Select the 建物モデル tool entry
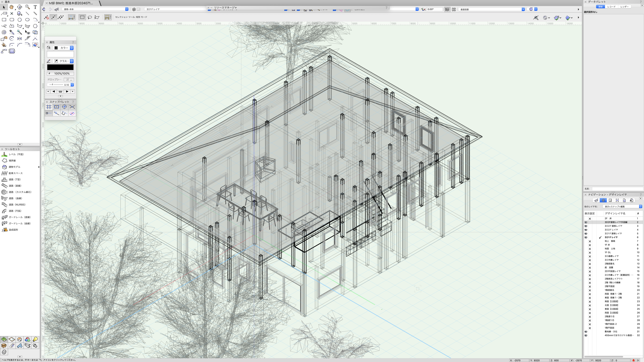The height and width of the screenshot is (362, 644). tap(14, 167)
